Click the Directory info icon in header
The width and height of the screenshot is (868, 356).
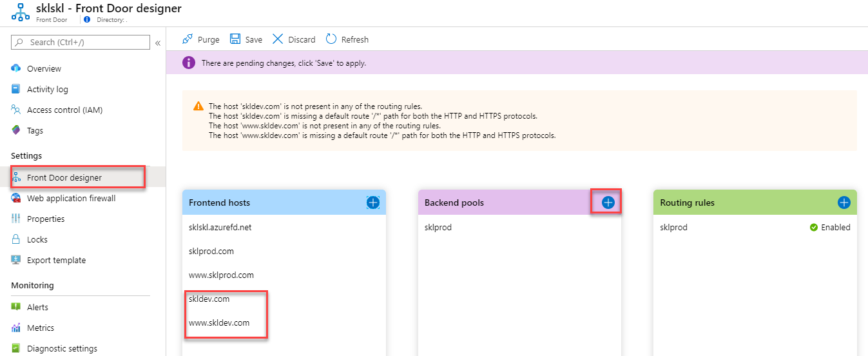click(x=87, y=19)
